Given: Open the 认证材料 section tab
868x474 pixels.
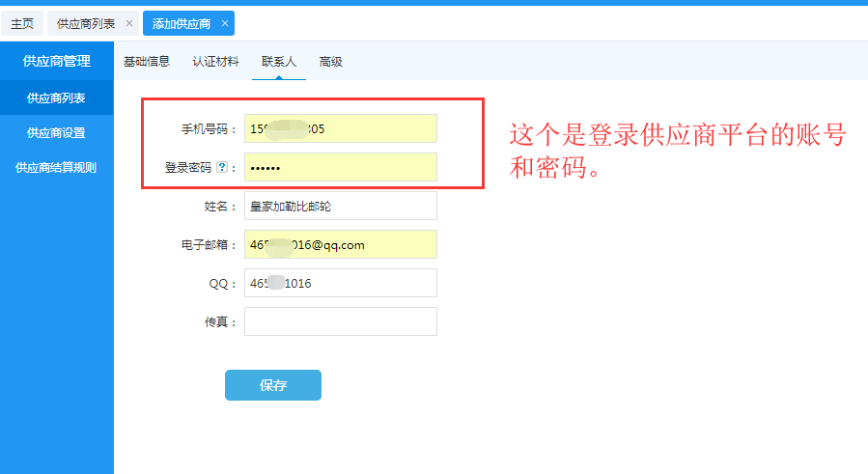Looking at the screenshot, I should coord(215,62).
